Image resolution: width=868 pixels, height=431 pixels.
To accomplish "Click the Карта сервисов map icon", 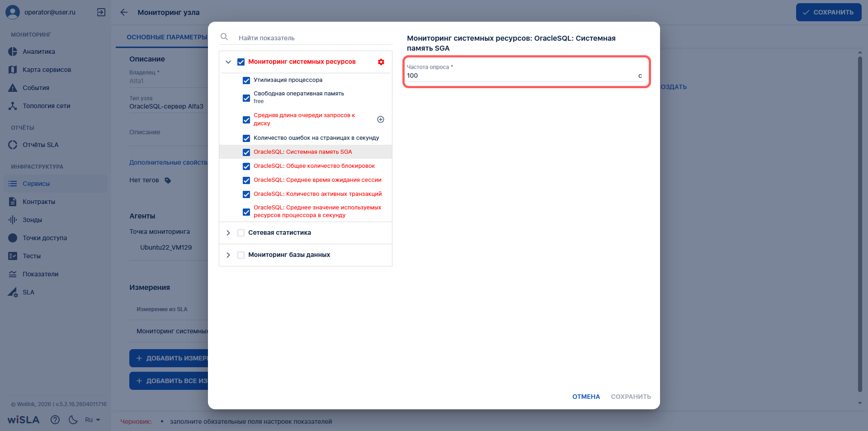I will [13, 70].
